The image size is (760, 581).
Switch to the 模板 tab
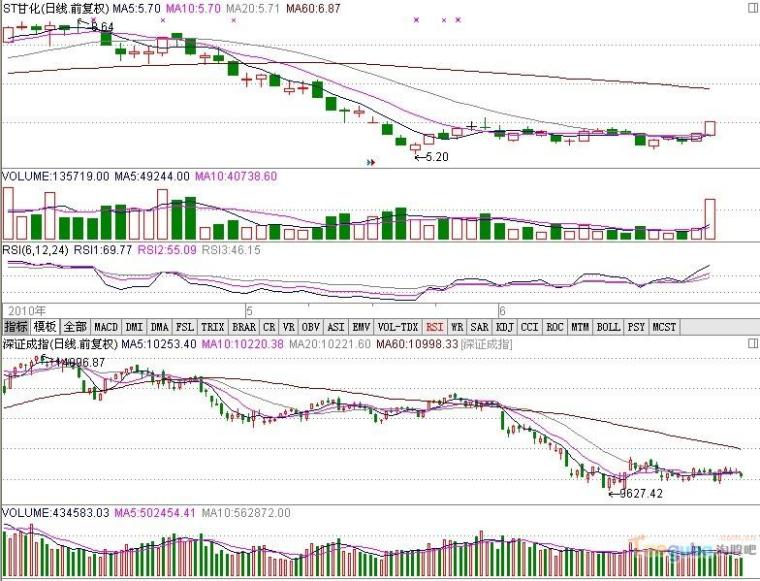[45, 327]
